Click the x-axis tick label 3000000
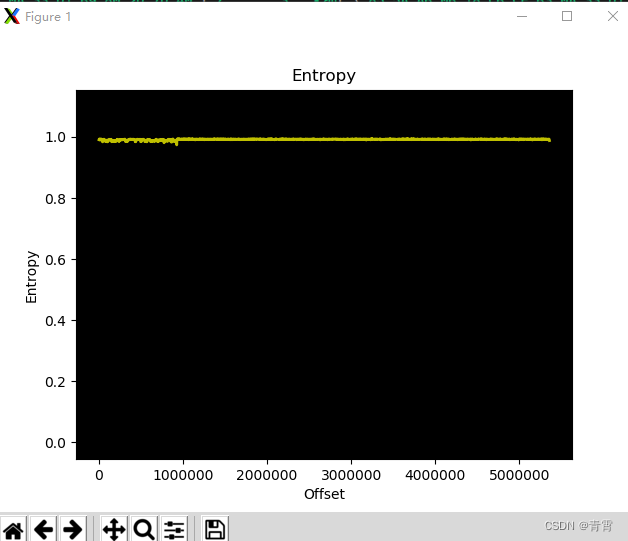628x541 pixels. (351, 475)
